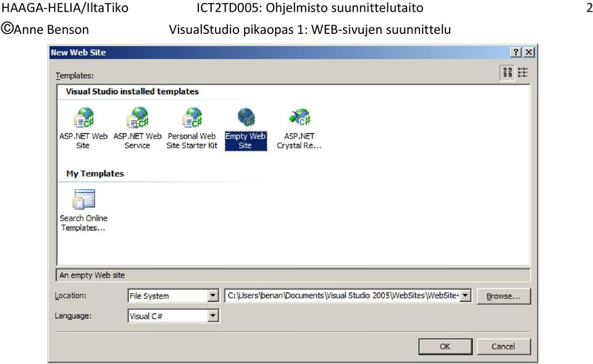The image size is (593, 364).
Task: Switch to large icons view
Action: tap(508, 72)
